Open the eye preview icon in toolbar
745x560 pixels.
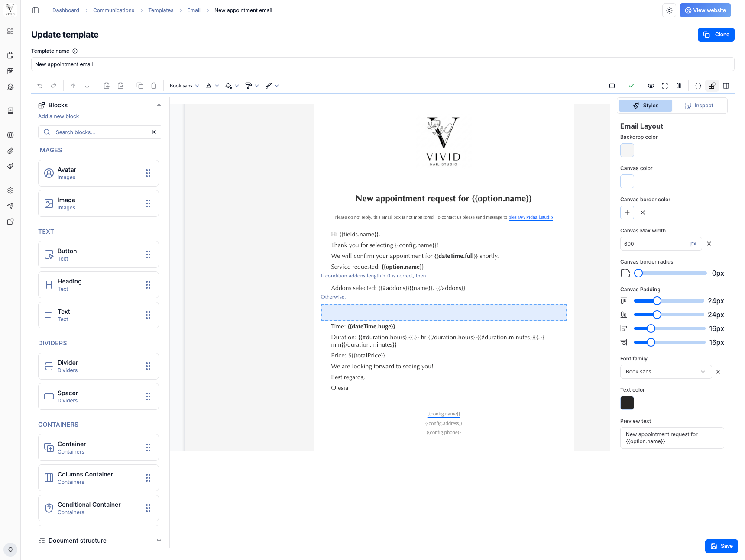click(x=651, y=86)
